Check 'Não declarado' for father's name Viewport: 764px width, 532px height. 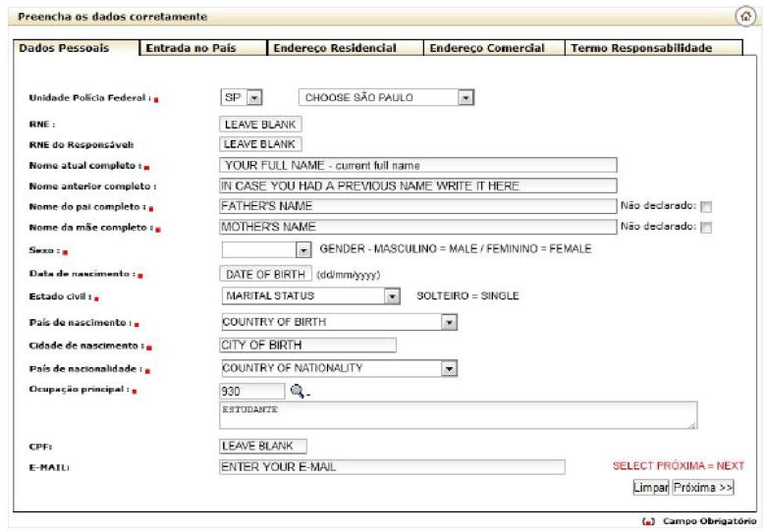pyautogui.click(x=706, y=207)
